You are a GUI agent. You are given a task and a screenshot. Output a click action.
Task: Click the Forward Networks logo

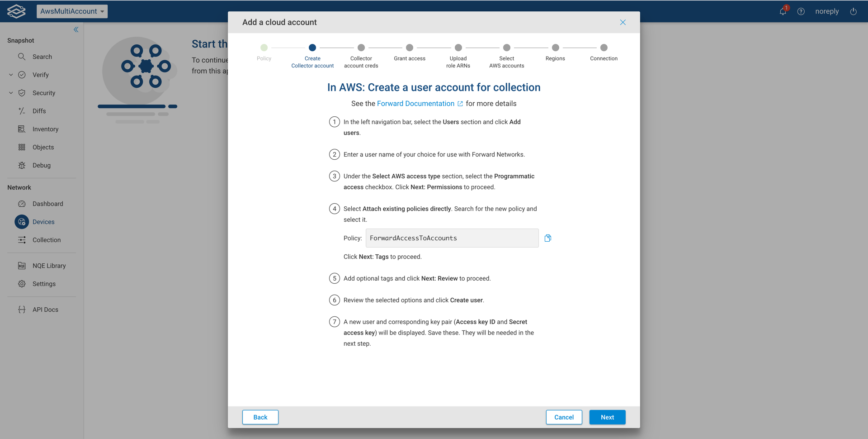coord(15,11)
